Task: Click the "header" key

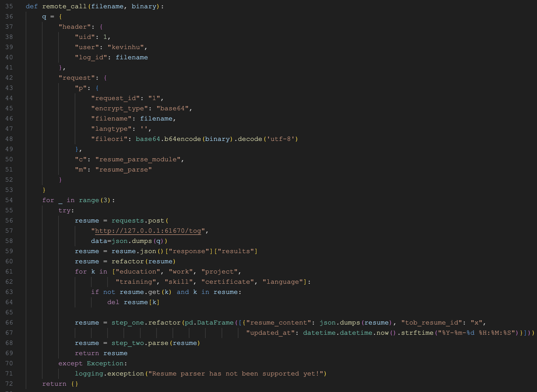Action: coord(75,27)
